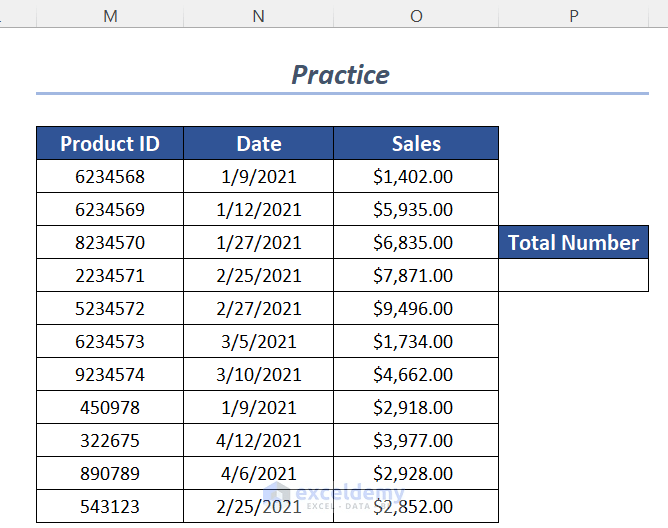Image resolution: width=668 pixels, height=528 pixels.
Task: Select cell with Product ID 543123
Action: (110, 506)
